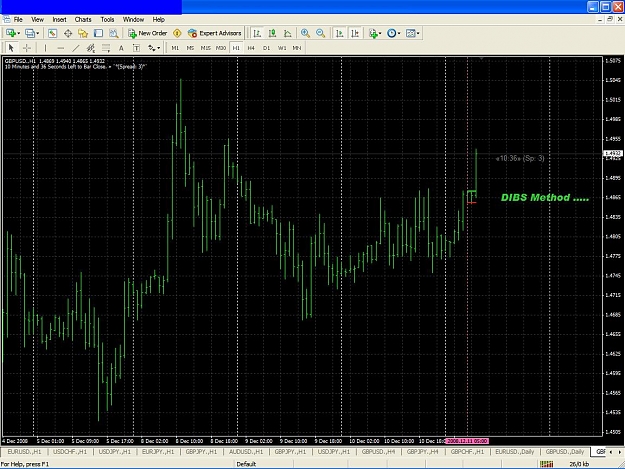Open the Profiles icon
The image size is (625, 469).
pyautogui.click(x=29, y=33)
